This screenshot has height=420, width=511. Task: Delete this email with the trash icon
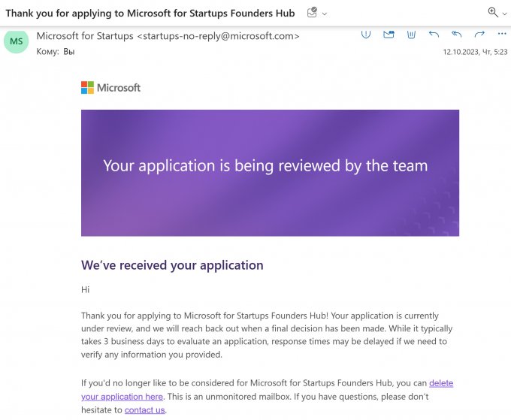pos(411,35)
